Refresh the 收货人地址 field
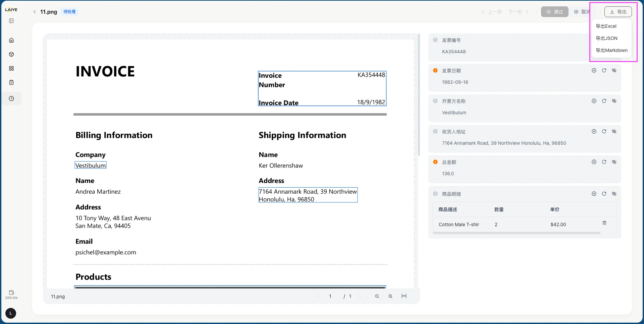Screen dimensions: 644x324 (604, 131)
